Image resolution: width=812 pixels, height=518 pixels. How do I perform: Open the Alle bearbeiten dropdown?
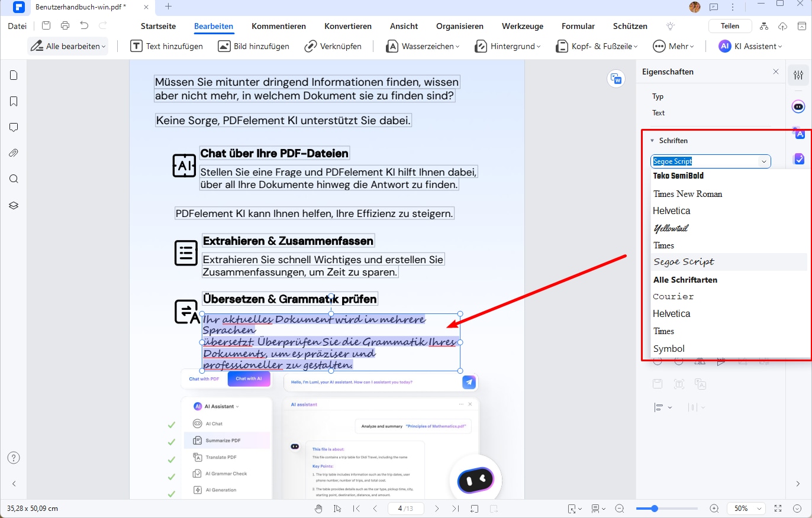pos(68,46)
